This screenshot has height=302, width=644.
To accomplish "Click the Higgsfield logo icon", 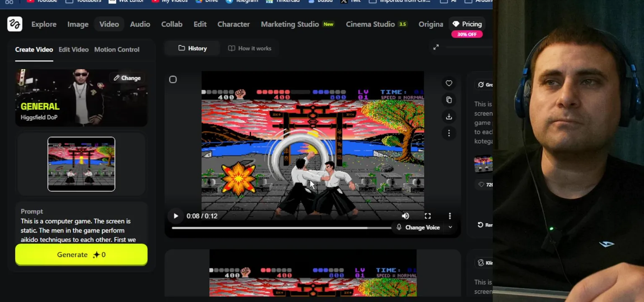I will tap(15, 24).
